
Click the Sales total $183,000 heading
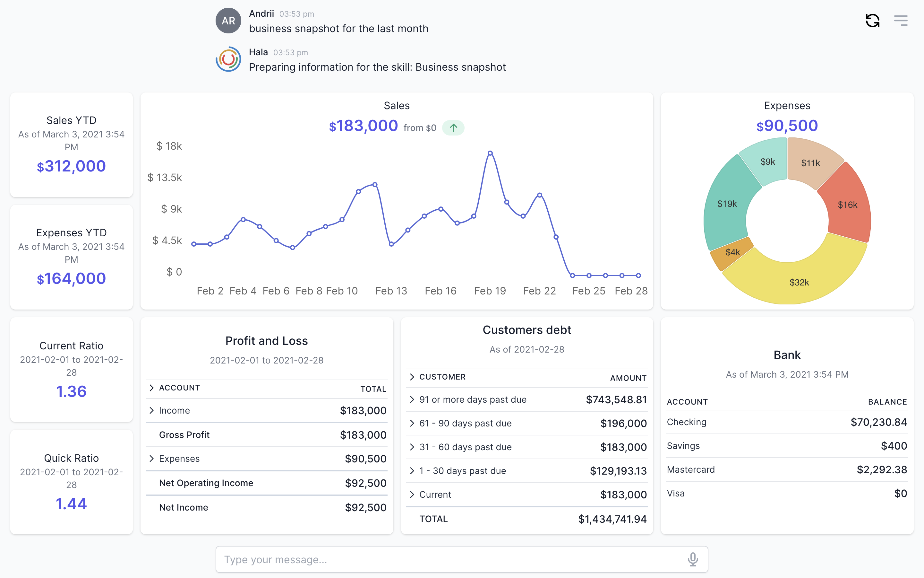[364, 126]
